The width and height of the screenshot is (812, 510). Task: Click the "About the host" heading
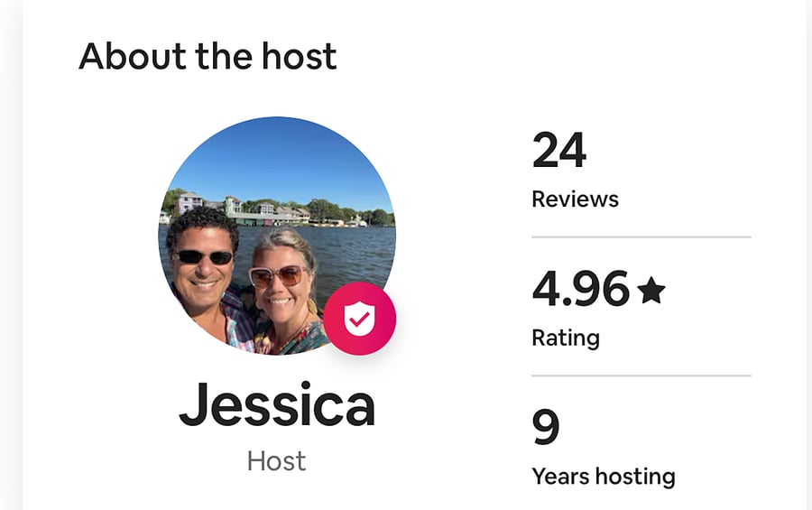point(208,56)
